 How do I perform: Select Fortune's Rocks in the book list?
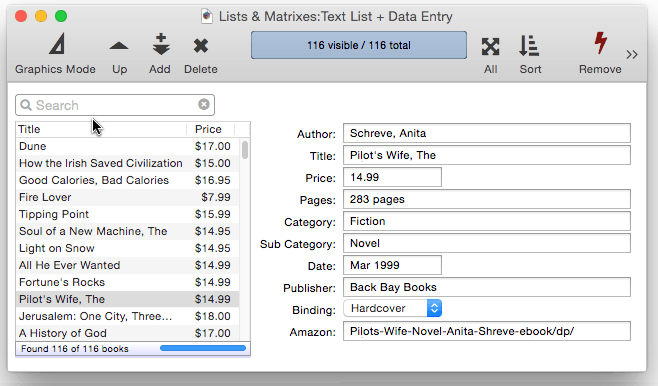(x=128, y=282)
